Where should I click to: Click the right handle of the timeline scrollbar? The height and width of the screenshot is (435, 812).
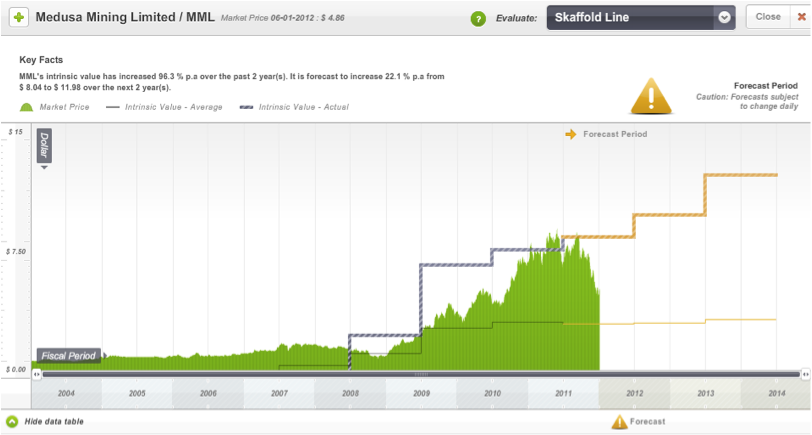pos(805,374)
